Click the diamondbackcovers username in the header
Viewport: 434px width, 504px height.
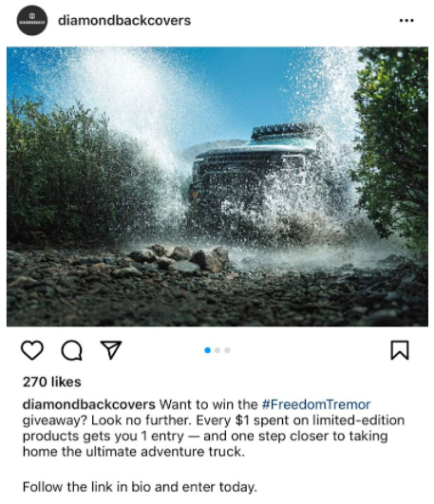point(124,21)
